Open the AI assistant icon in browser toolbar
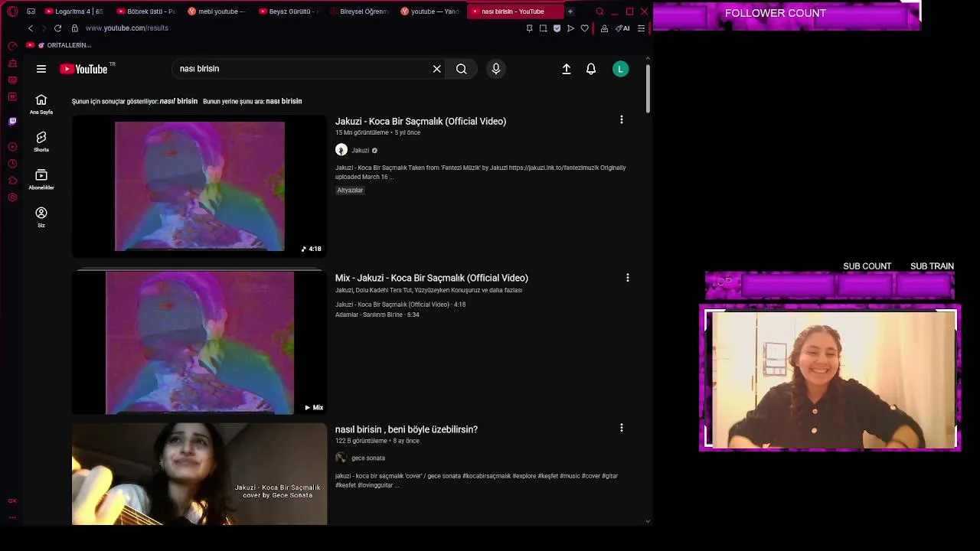This screenshot has height=551, width=980. click(622, 28)
